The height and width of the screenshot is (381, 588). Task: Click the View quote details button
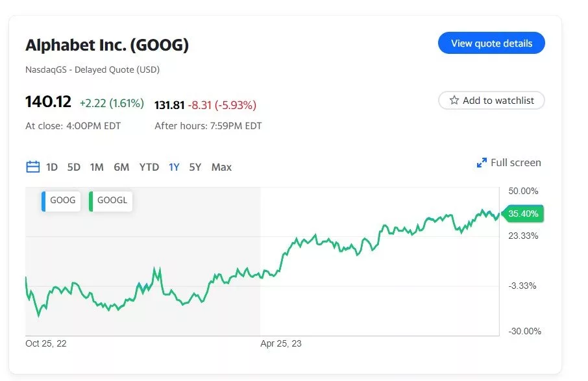coord(491,43)
